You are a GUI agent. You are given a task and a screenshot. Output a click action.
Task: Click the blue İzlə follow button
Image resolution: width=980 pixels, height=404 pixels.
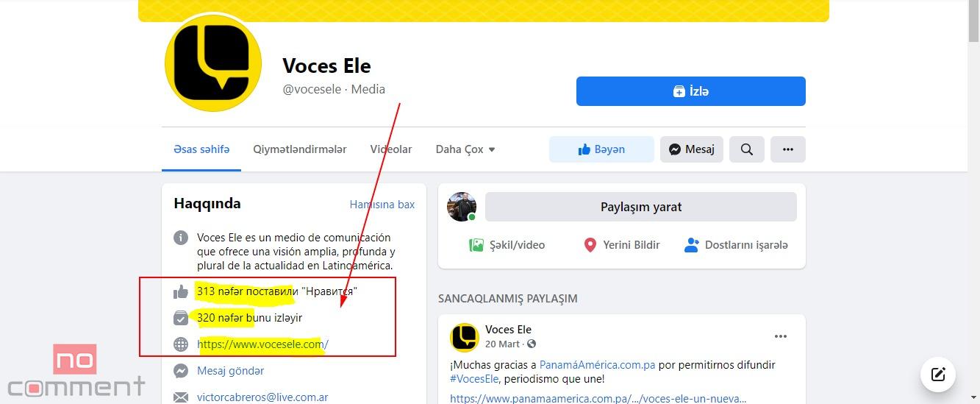pos(691,91)
